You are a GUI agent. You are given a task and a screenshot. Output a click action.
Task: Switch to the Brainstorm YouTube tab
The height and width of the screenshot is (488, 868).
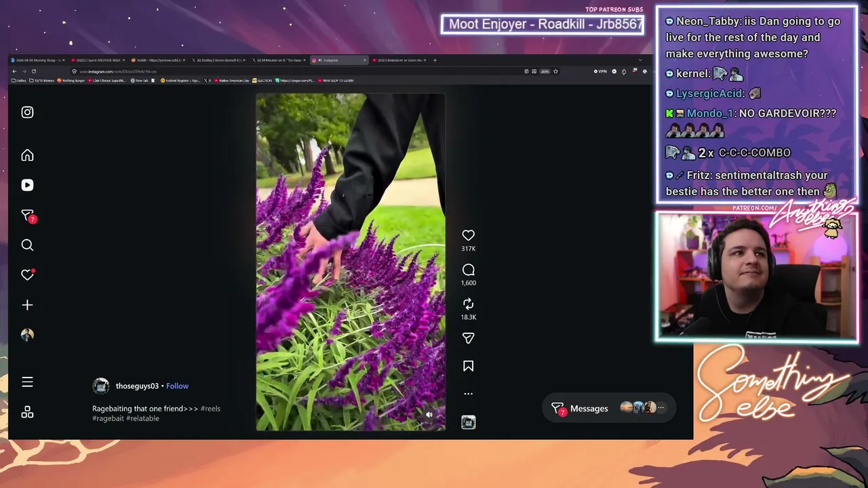(399, 60)
